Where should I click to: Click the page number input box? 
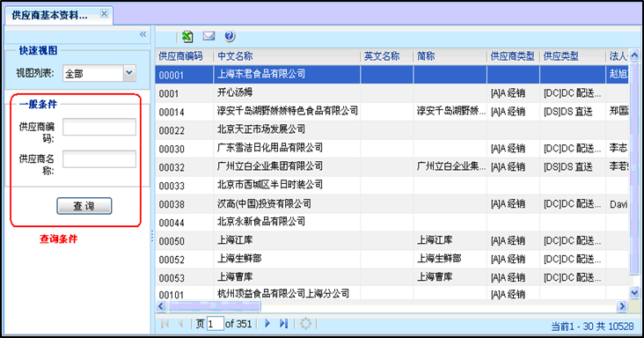[x=216, y=324]
